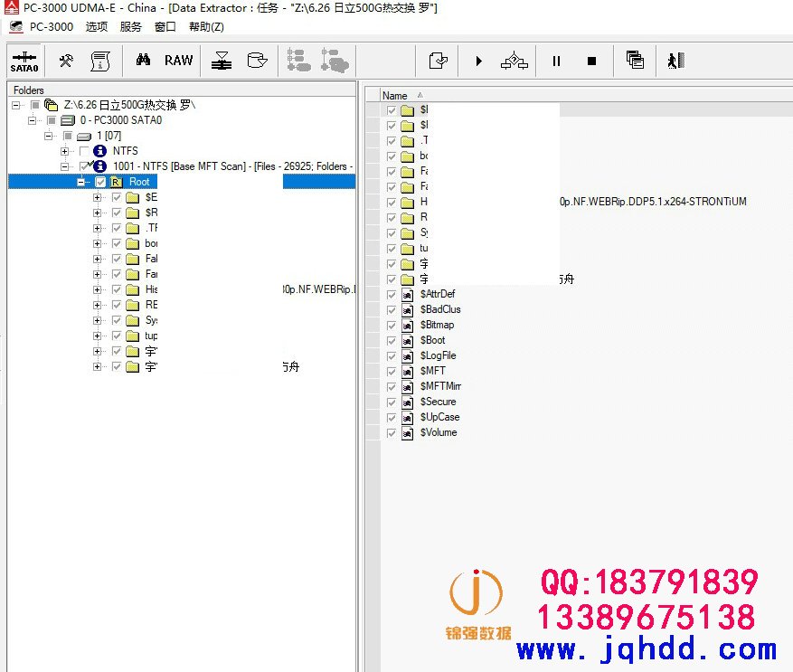Open the info scroll log icon
793x672 pixels.
[x=100, y=61]
